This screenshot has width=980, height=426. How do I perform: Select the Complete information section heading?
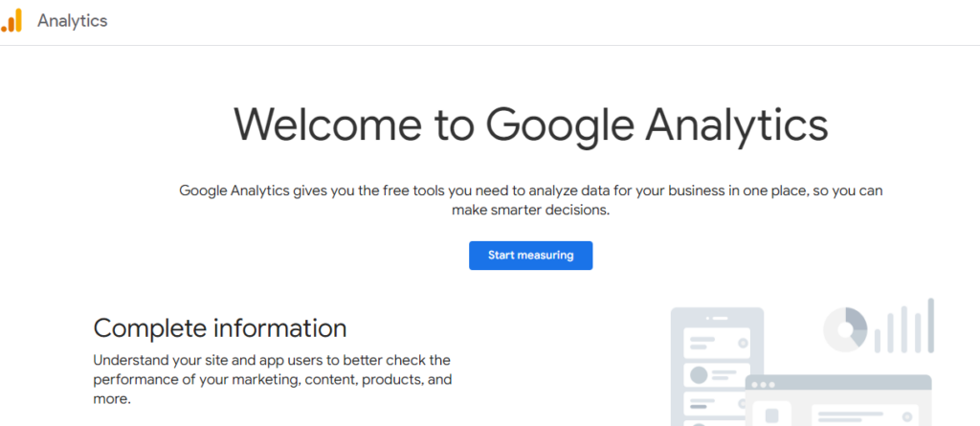tap(220, 327)
